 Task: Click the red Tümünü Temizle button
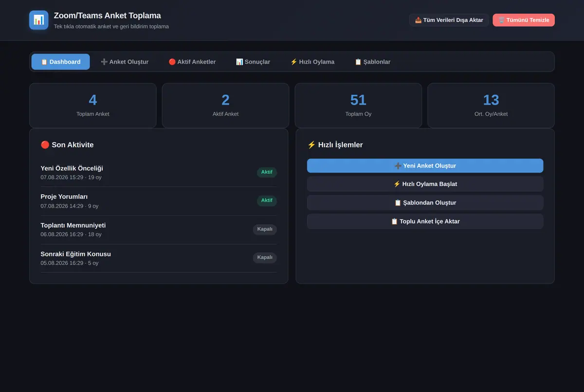(524, 20)
